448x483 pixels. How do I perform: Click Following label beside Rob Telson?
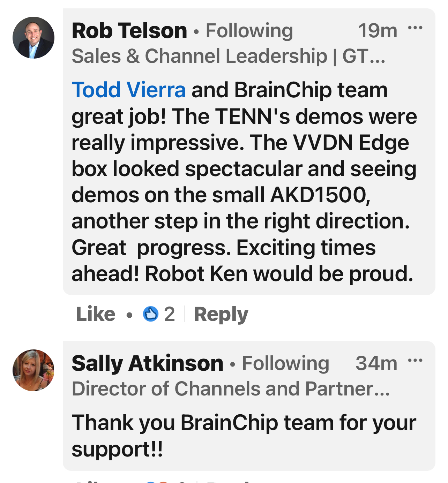click(249, 31)
